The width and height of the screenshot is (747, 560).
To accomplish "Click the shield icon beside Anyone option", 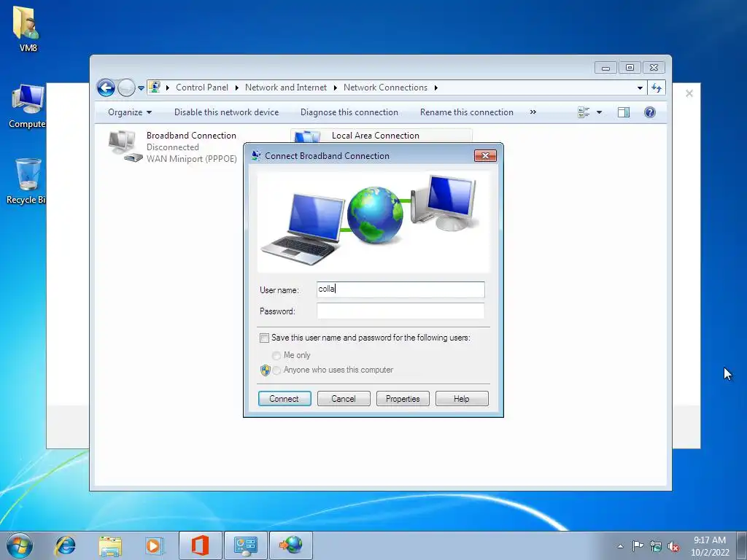I will point(266,370).
